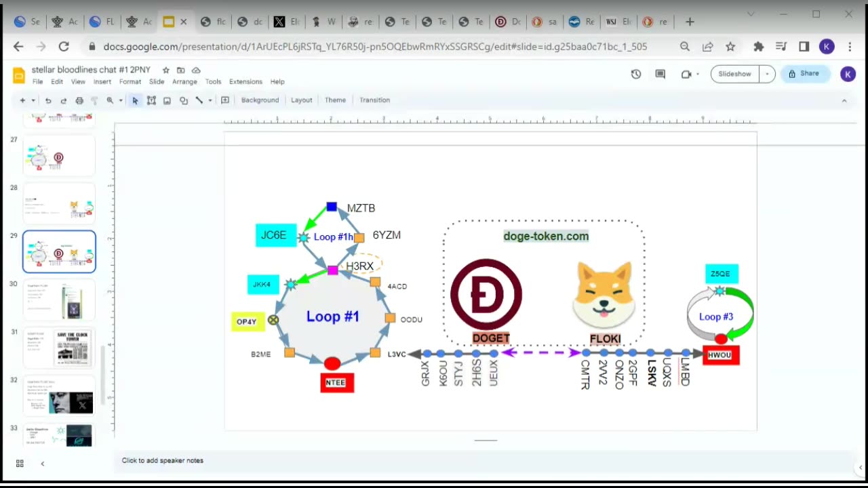Screen dimensions: 868x488
Task: Click the speaker notes field
Action: click(485, 461)
